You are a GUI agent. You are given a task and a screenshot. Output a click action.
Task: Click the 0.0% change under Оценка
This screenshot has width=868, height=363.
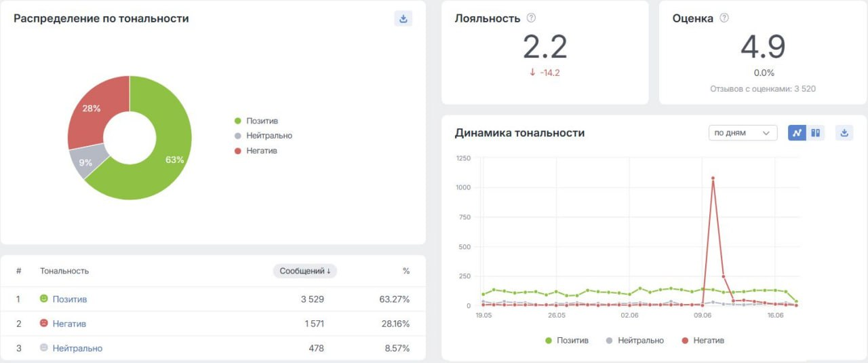(764, 73)
